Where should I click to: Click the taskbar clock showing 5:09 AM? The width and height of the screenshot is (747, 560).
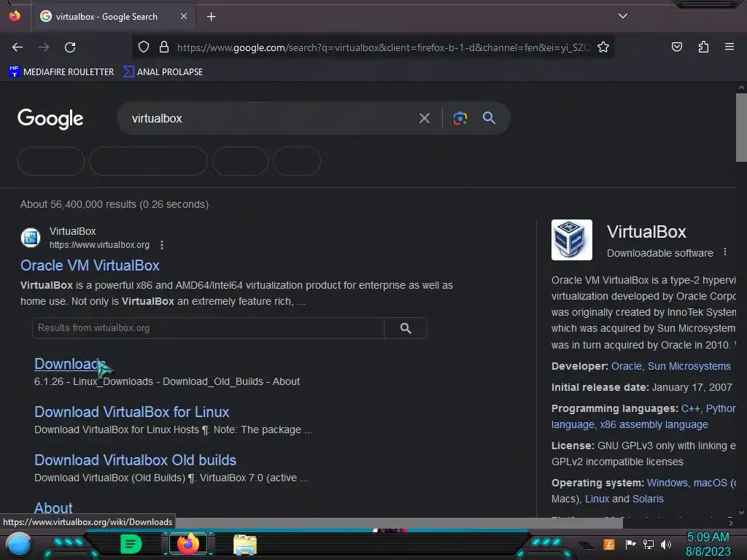coord(708,544)
